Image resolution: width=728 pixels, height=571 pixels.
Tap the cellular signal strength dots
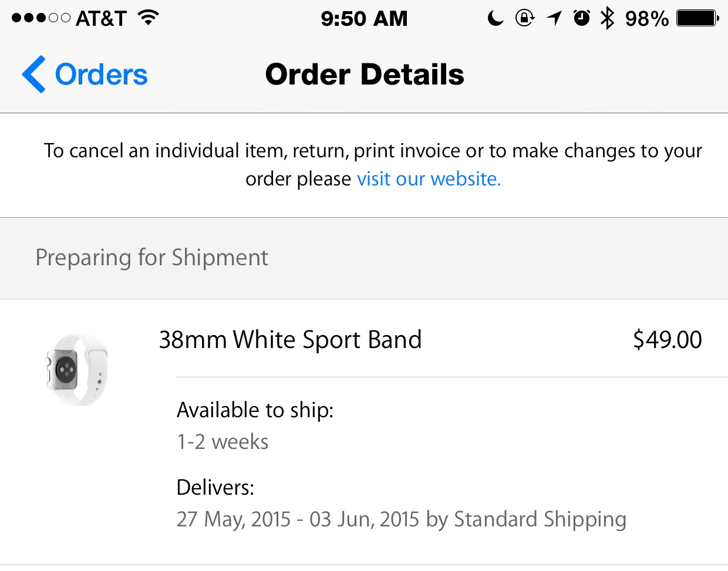[x=41, y=19]
